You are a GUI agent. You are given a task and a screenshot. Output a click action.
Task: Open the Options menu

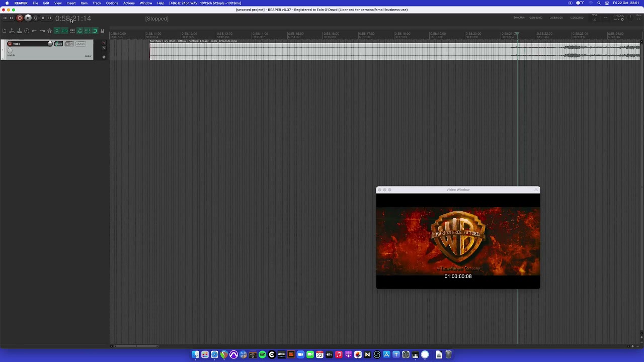(112, 3)
